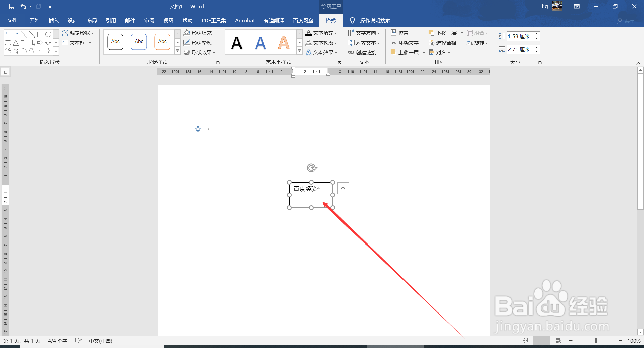Save the document using the floppy icon
This screenshot has width=644, height=348.
pos(12,7)
